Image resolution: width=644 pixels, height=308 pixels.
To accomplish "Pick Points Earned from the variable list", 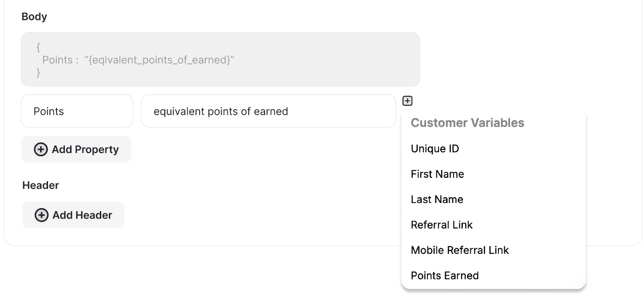I will tap(444, 275).
